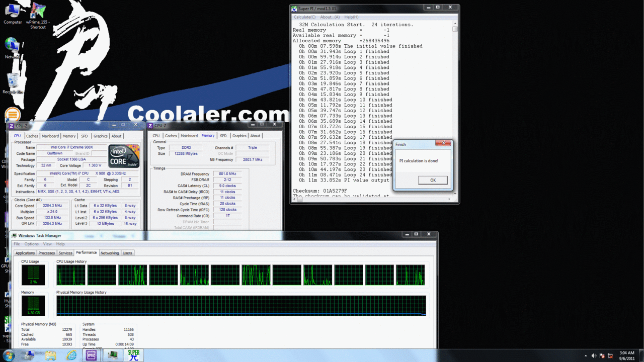Close the Finish dialog with its X
The image size is (644, 362).
click(x=443, y=144)
